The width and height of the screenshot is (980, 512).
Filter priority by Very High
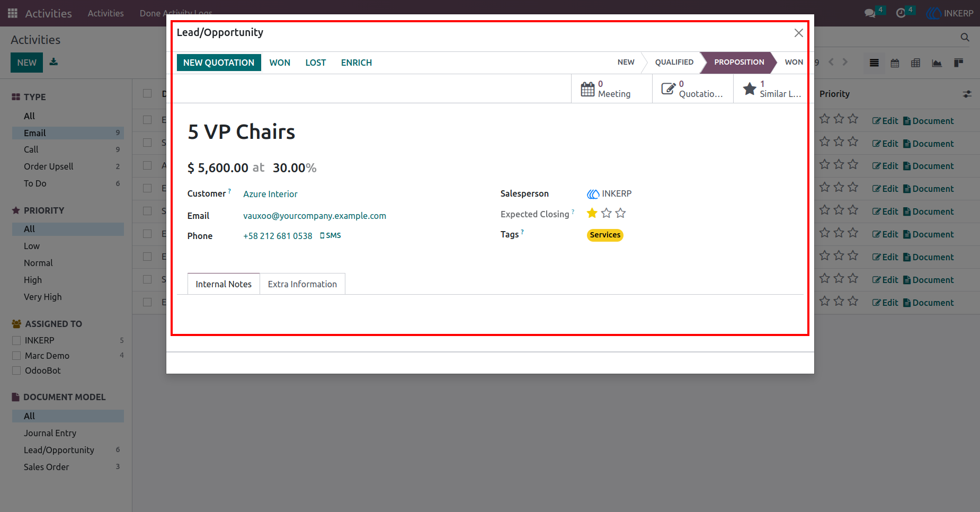coord(68,297)
